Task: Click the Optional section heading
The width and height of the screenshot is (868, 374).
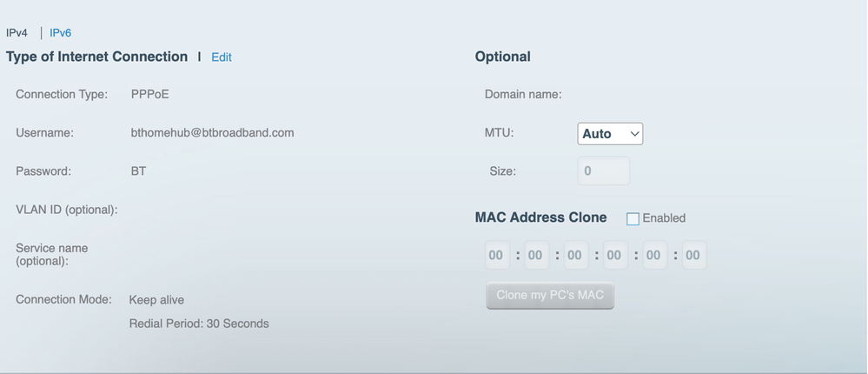Action: [502, 57]
